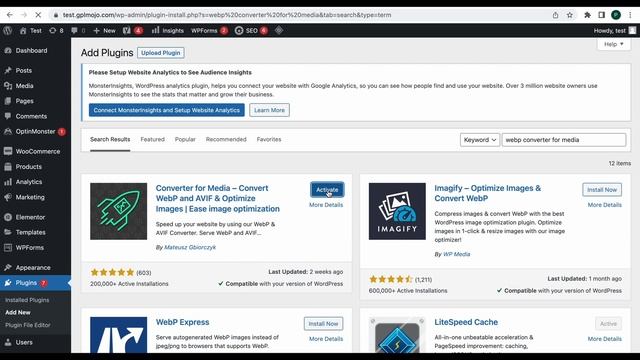Viewport: 640px width, 360px height.
Task: Open the browser extensions puzzle icon
Action: (587, 15)
